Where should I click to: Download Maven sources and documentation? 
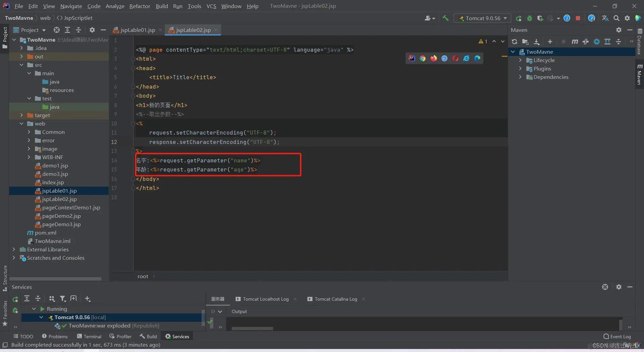coord(537,42)
